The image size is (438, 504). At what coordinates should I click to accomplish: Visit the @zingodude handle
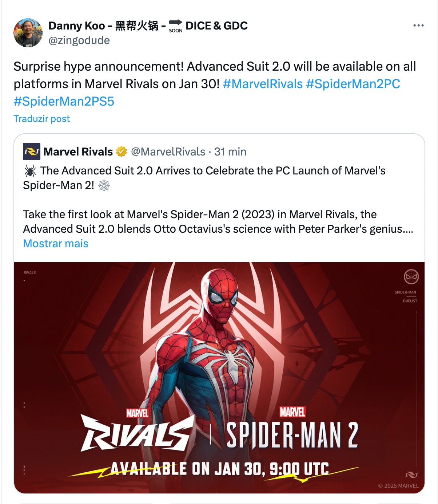tap(79, 40)
